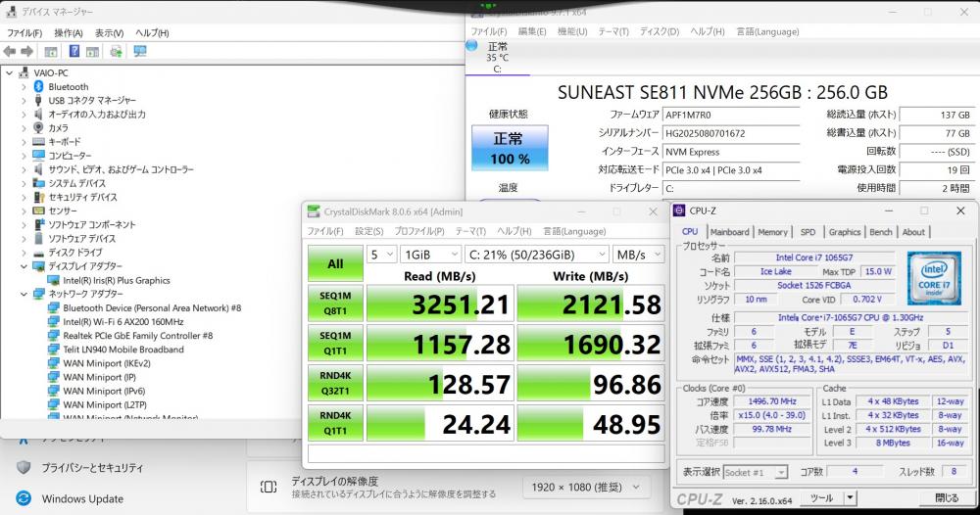Select the Bluetooth device category icon
This screenshot has height=515, width=980.
point(38,87)
